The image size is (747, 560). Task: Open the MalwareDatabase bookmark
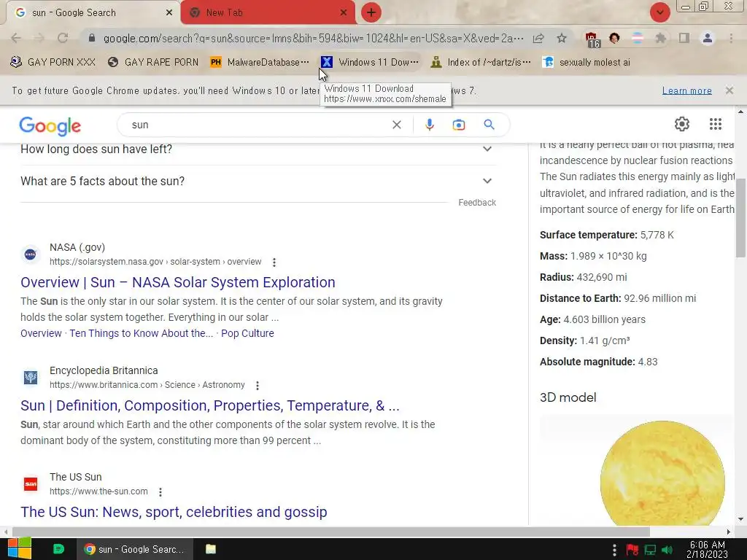pyautogui.click(x=260, y=63)
